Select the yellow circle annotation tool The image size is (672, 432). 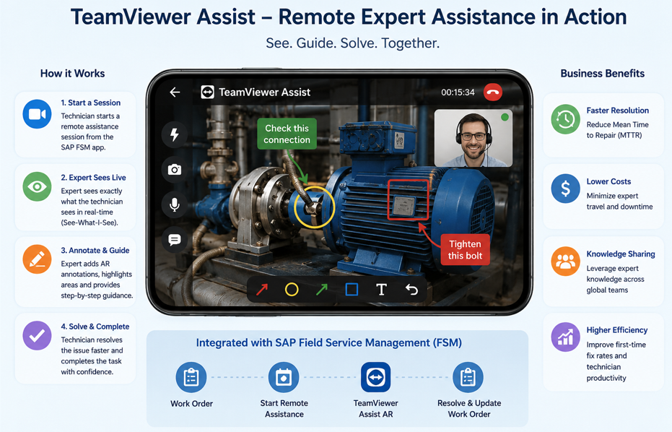[292, 290]
